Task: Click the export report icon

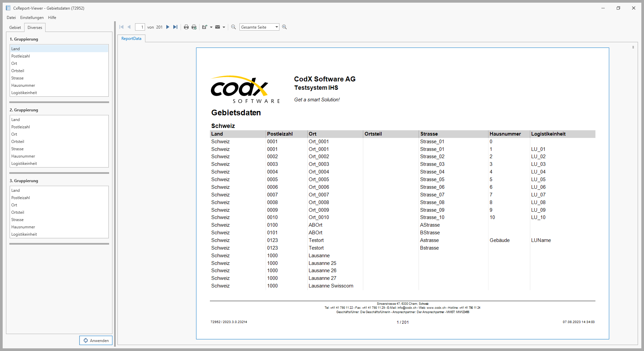Action: click(204, 27)
